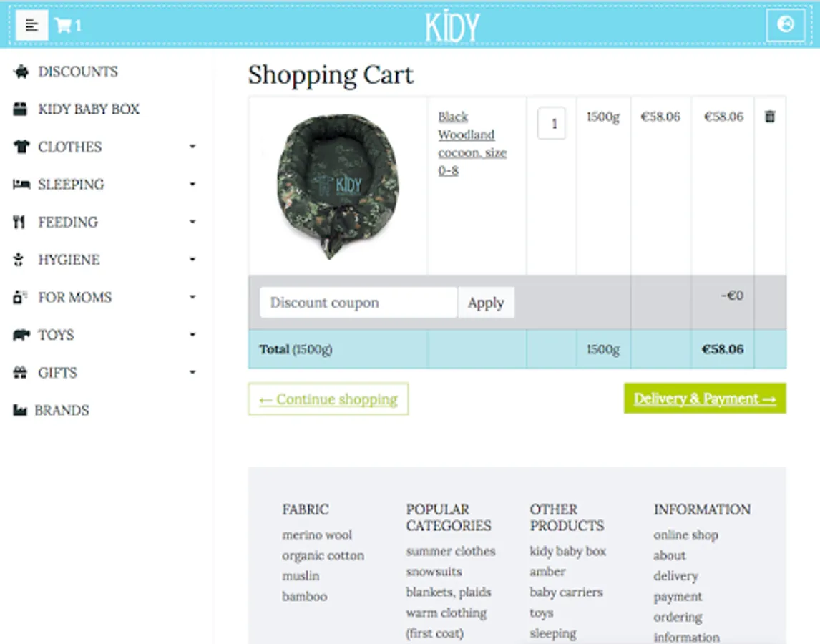Open the DISCOUNTS menu item
Image resolution: width=820 pixels, height=644 pixels.
pos(78,72)
